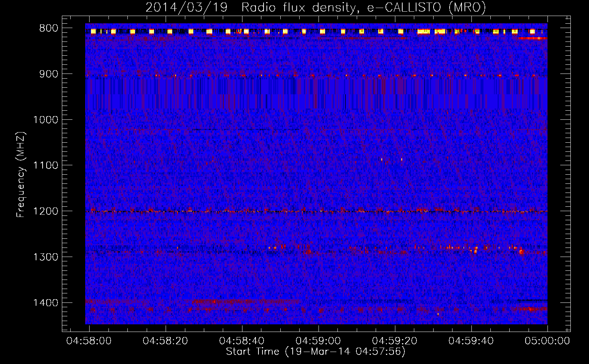Image resolution: width=589 pixels, height=364 pixels.
Task: Select the "Frequency (MHZ)" y-axis label
Action: [20, 175]
